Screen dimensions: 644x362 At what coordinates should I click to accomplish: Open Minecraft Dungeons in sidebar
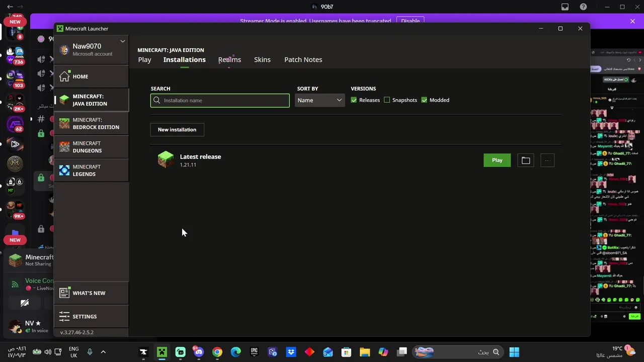click(x=91, y=147)
